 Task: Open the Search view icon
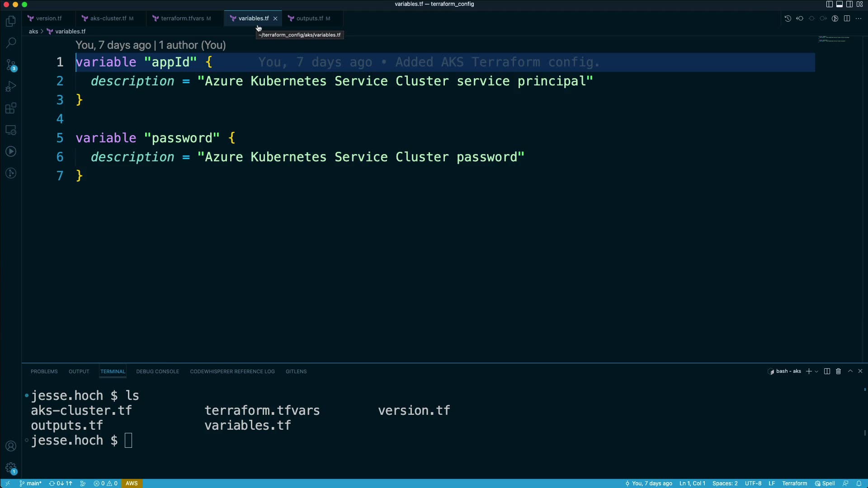(x=11, y=43)
